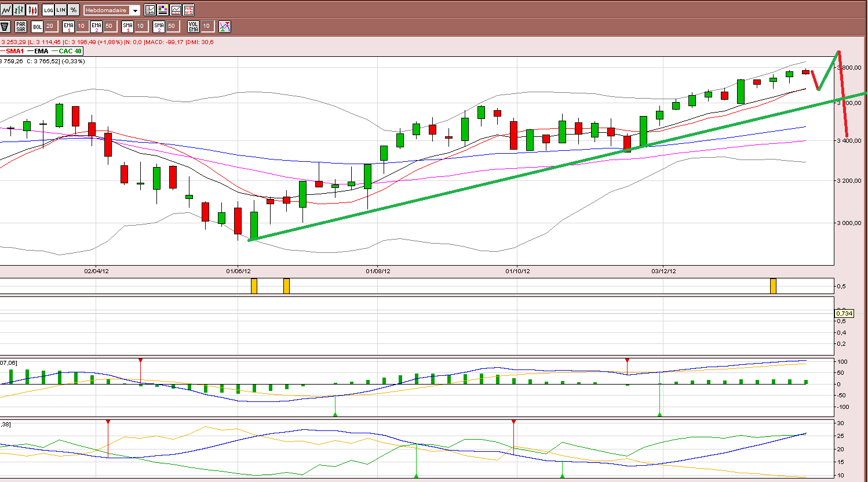Viewport: 868px width, 482px height.
Task: Click the DMI: 30,6 readout
Action: pyautogui.click(x=200, y=42)
